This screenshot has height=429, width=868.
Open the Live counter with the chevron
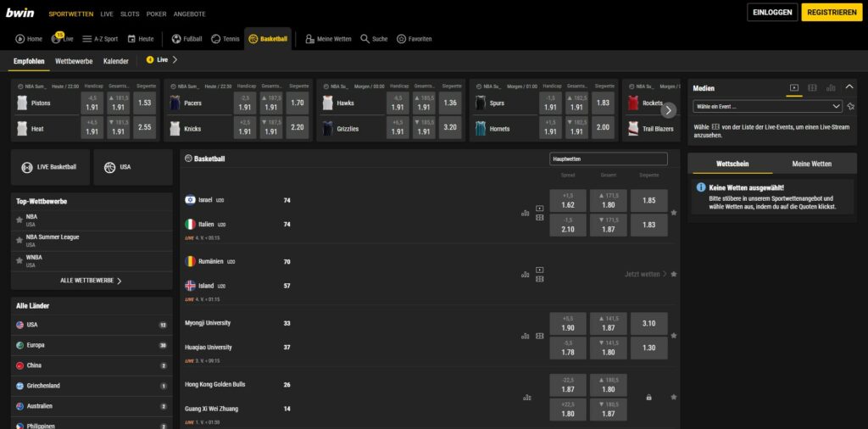(162, 60)
